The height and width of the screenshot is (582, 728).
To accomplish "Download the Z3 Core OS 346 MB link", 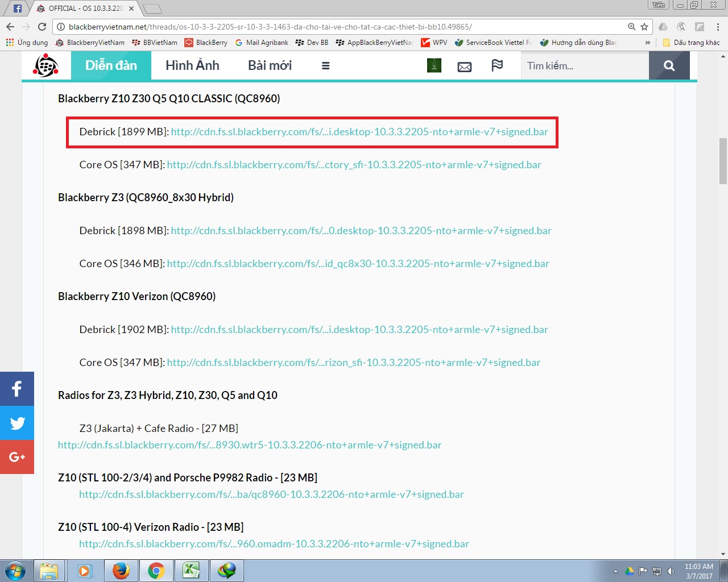I will click(358, 264).
